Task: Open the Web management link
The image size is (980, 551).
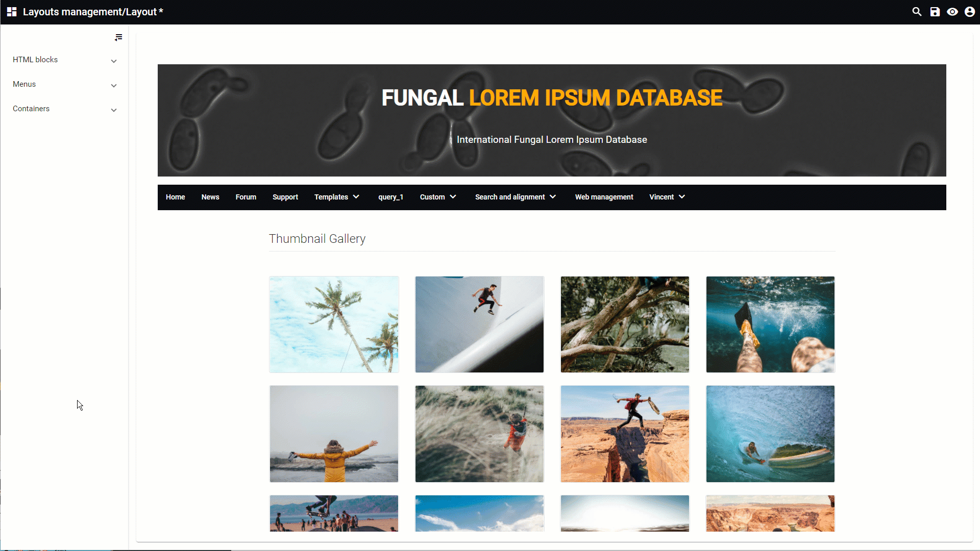Action: [604, 197]
